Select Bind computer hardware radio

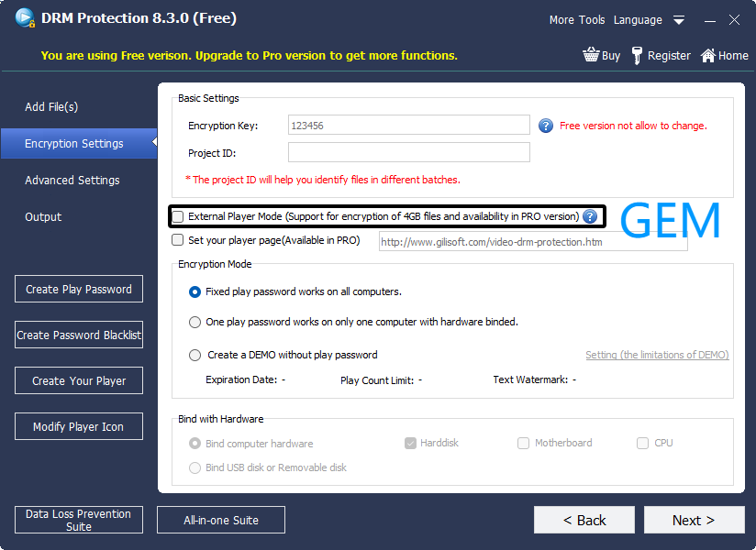[x=195, y=443]
